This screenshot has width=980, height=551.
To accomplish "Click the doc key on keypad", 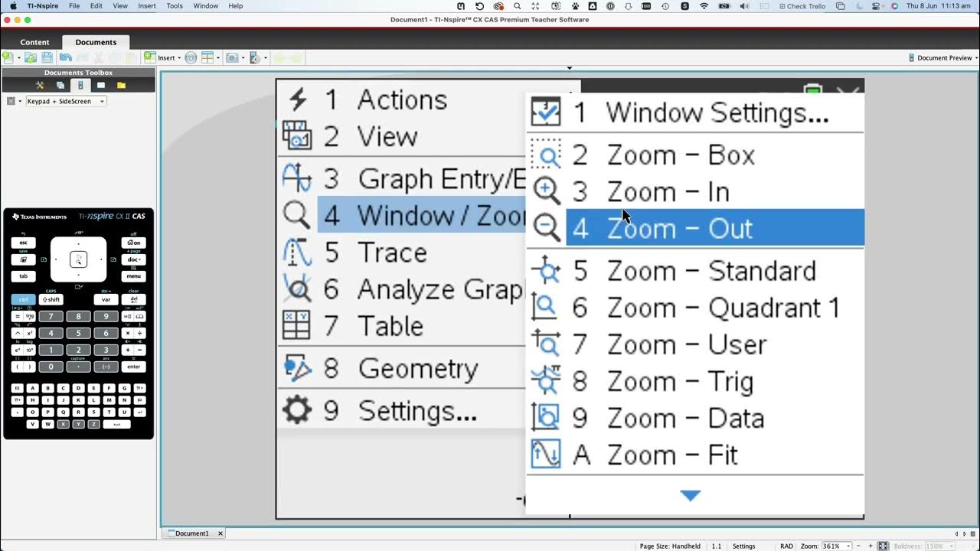I will pos(133,259).
